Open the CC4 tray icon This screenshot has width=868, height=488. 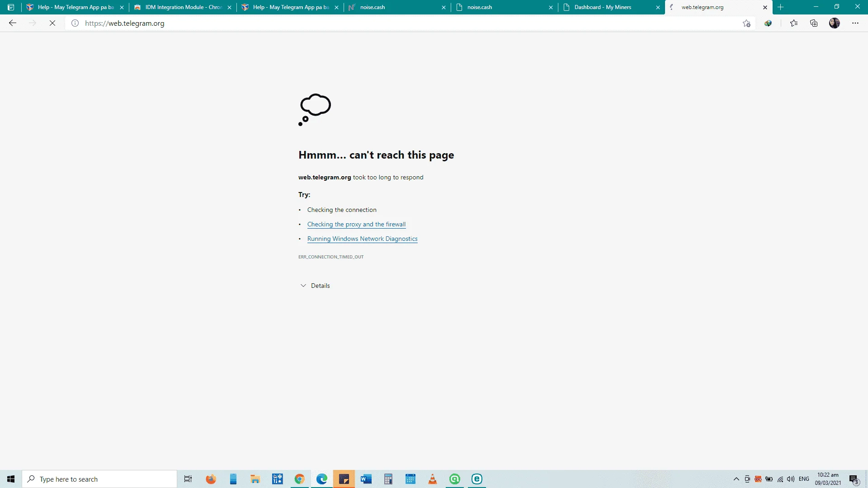[758, 479]
